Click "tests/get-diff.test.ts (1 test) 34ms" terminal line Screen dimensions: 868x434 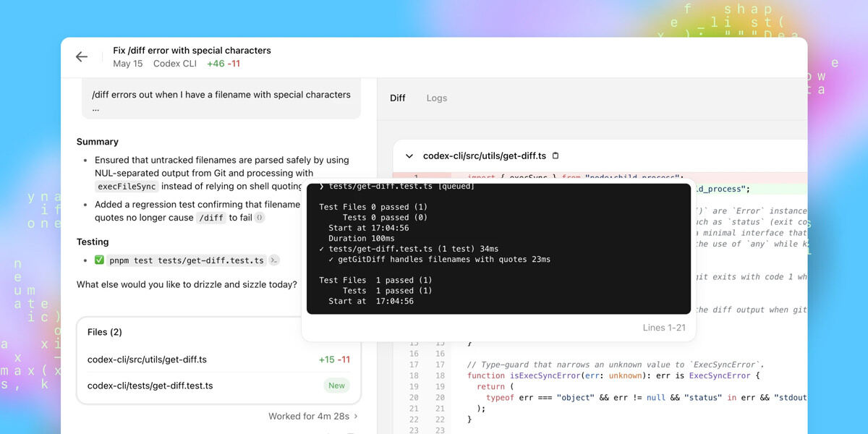tap(409, 249)
